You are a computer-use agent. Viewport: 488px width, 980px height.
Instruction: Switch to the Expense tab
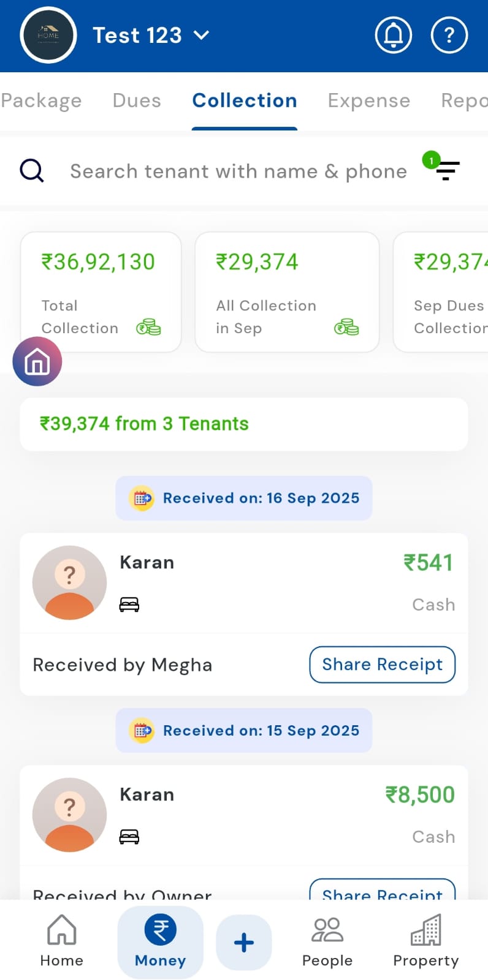[368, 100]
